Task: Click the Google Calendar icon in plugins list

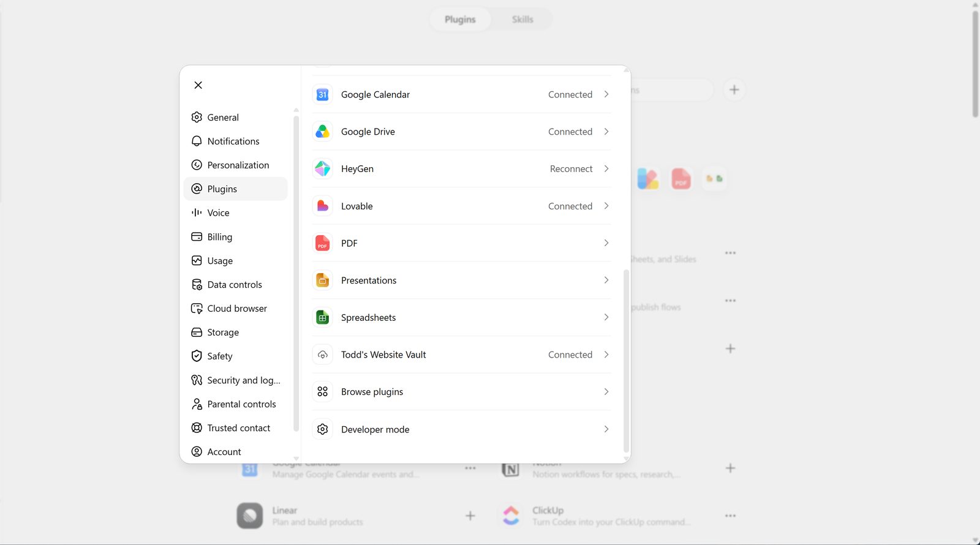Action: point(323,95)
